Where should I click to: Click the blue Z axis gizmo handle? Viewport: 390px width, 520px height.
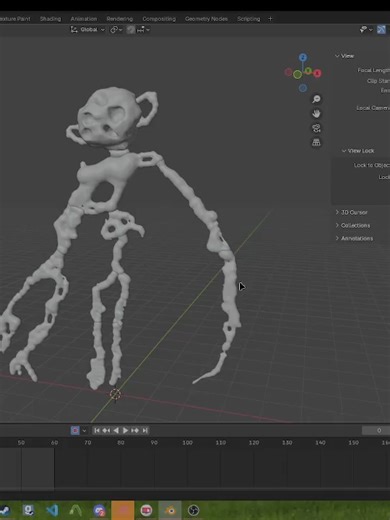click(x=303, y=58)
